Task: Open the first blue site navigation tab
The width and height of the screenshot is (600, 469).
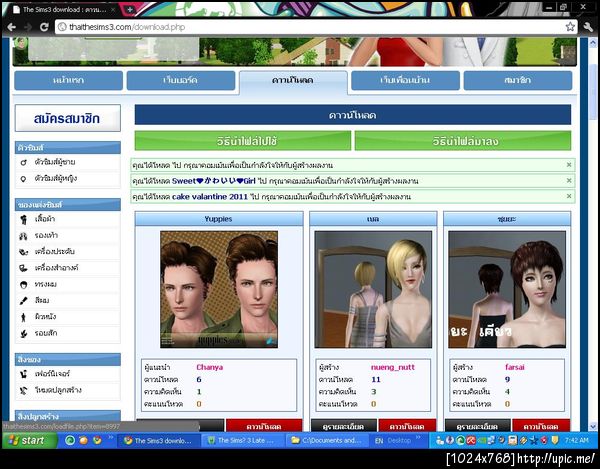Action: 68,80
